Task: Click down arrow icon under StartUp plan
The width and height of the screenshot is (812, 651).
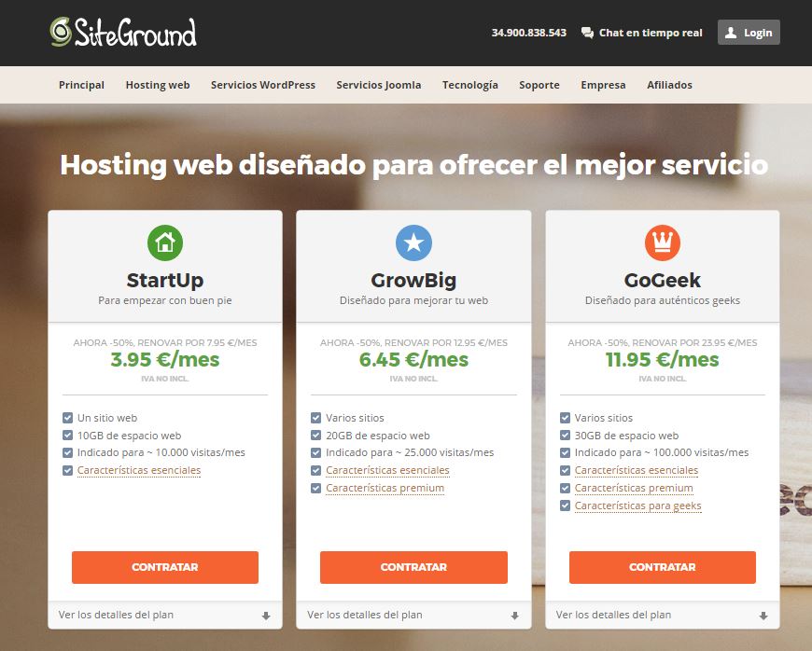Action: tap(266, 616)
